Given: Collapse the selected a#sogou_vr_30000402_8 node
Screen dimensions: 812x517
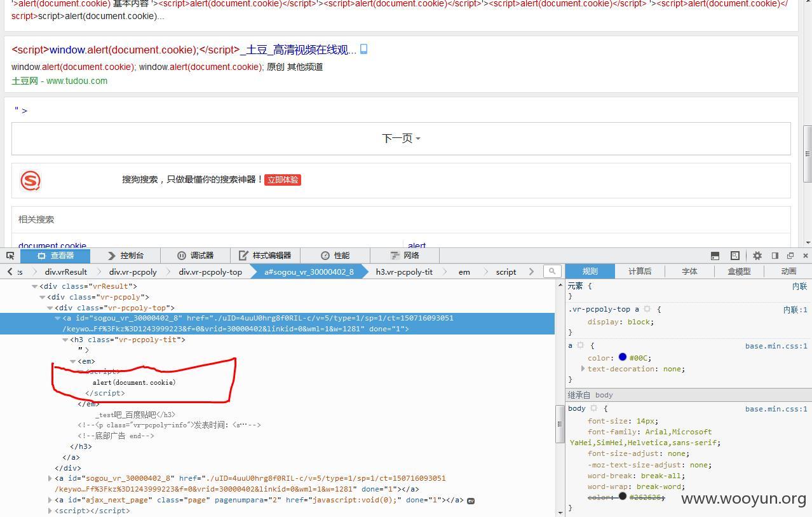Looking at the screenshot, I should coord(57,318).
